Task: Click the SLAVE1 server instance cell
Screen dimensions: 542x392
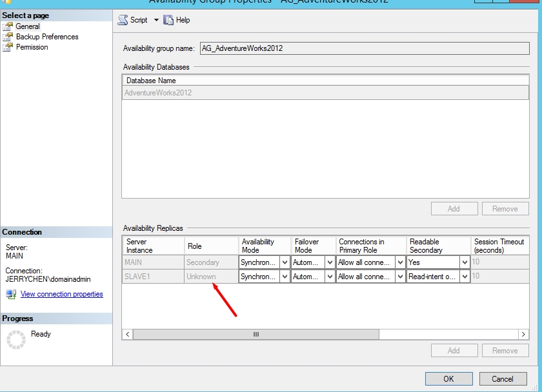Action: click(153, 277)
